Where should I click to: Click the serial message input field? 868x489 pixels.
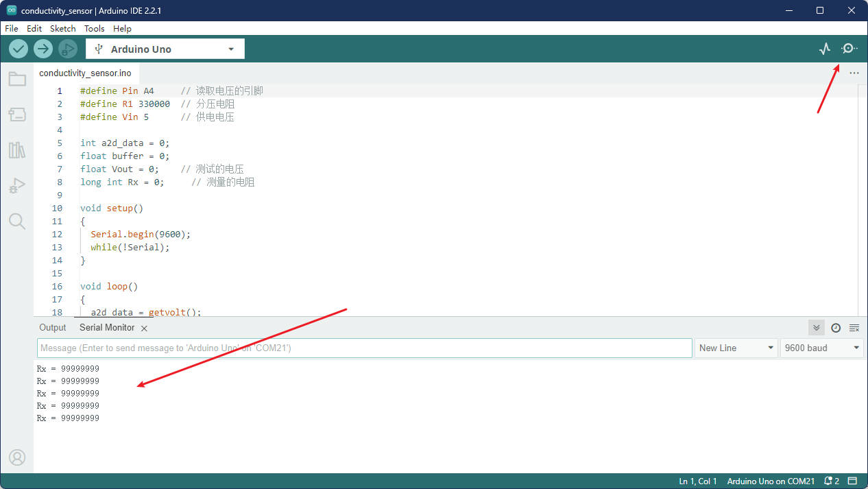(x=365, y=348)
